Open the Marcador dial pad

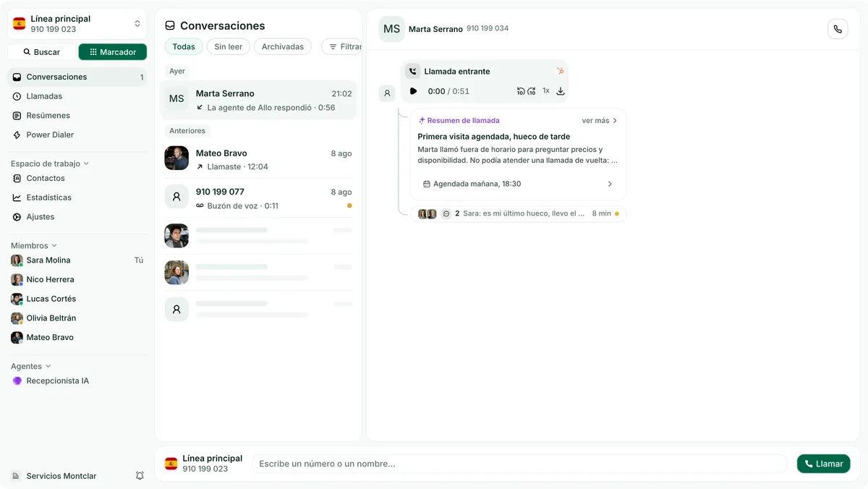[113, 52]
